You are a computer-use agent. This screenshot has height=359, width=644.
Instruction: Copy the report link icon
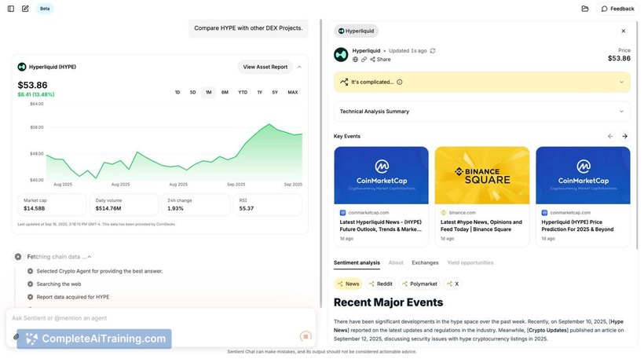[364, 60]
